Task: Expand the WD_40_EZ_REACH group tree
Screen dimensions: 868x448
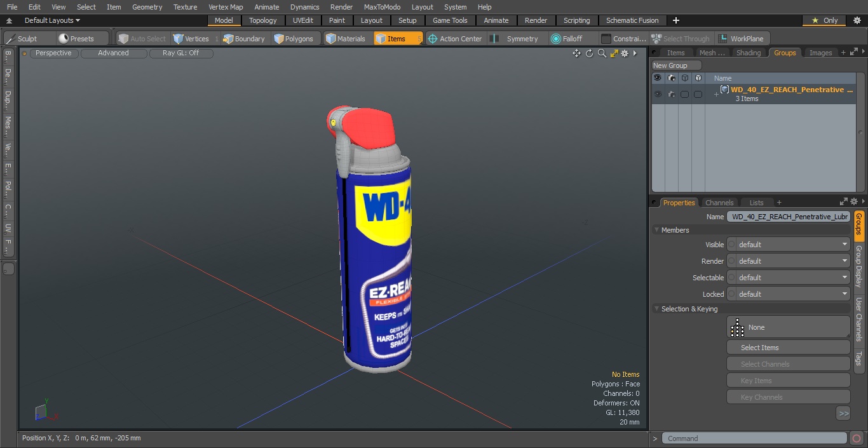Action: [716, 95]
